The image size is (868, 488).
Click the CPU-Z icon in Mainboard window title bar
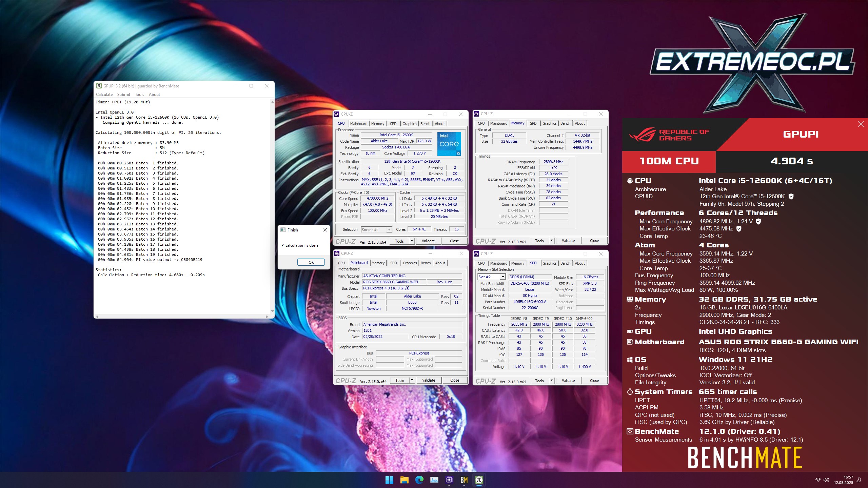click(x=337, y=253)
